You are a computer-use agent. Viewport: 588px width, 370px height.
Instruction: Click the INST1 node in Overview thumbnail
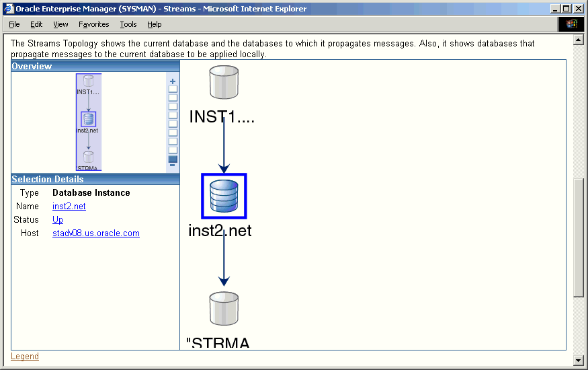pyautogui.click(x=88, y=81)
